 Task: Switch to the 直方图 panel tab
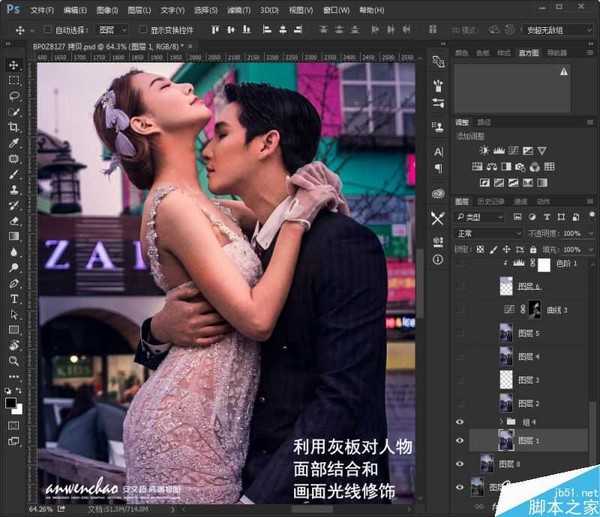pyautogui.click(x=528, y=52)
